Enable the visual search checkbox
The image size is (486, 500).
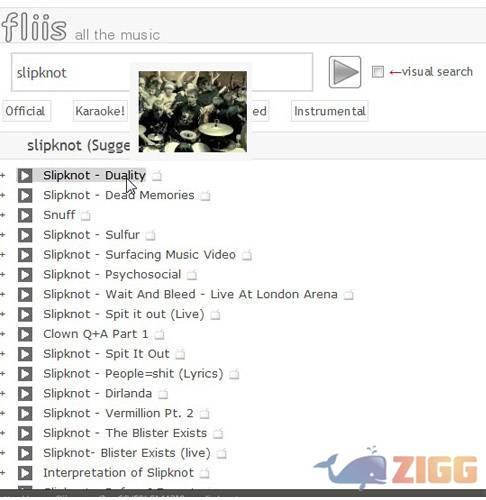pyautogui.click(x=378, y=72)
